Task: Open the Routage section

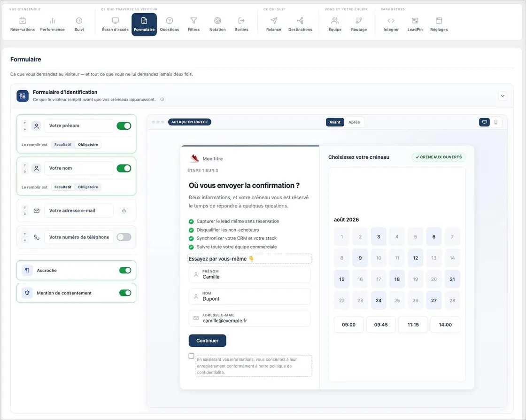Action: 359,24
